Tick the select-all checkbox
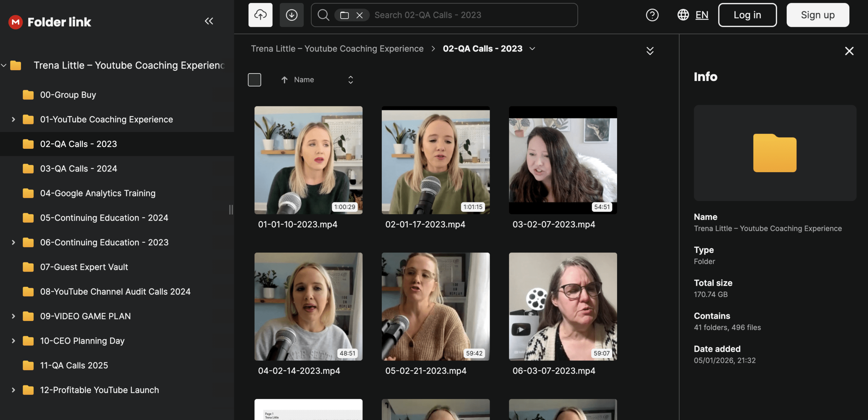 254,80
